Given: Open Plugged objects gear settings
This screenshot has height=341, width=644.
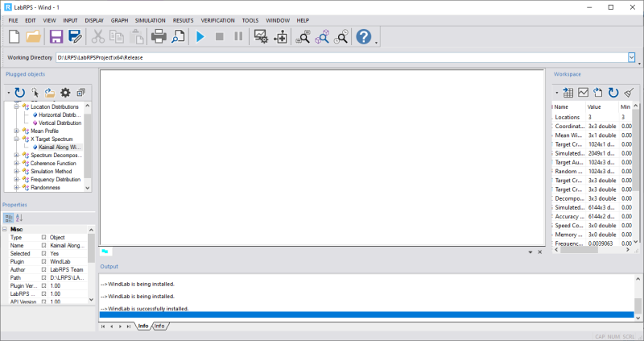Looking at the screenshot, I should [x=65, y=93].
